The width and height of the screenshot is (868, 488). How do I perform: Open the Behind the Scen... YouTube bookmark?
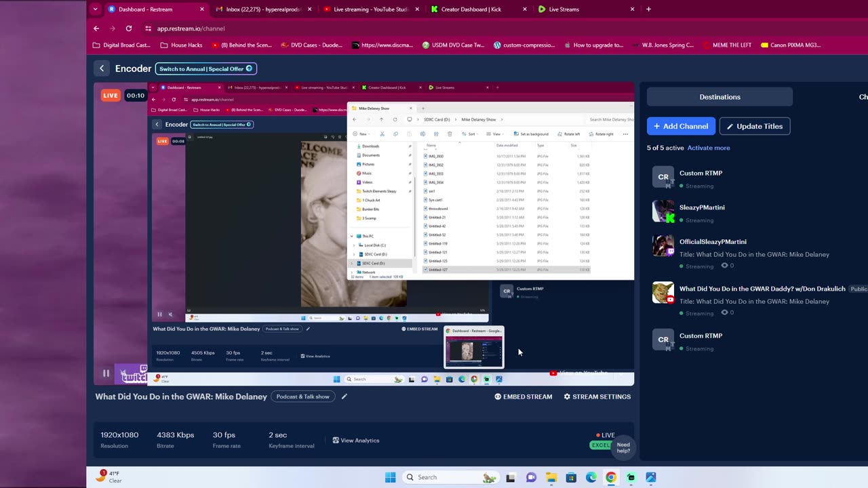click(x=241, y=45)
